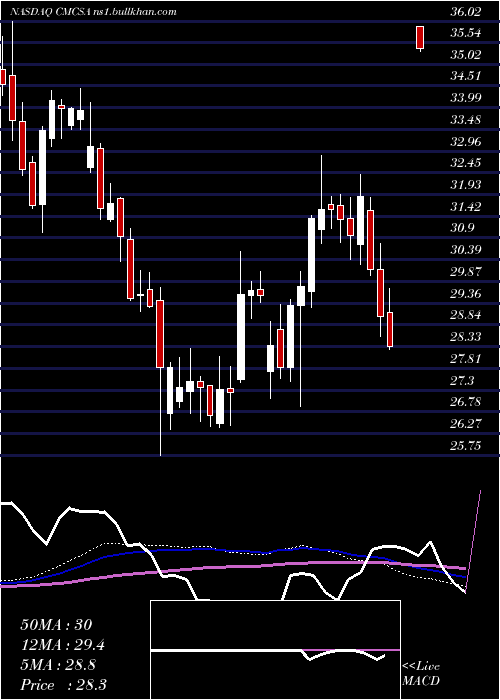Select the 28.33 price axis label
This screenshot has width=500, height=700.
coord(466,338)
